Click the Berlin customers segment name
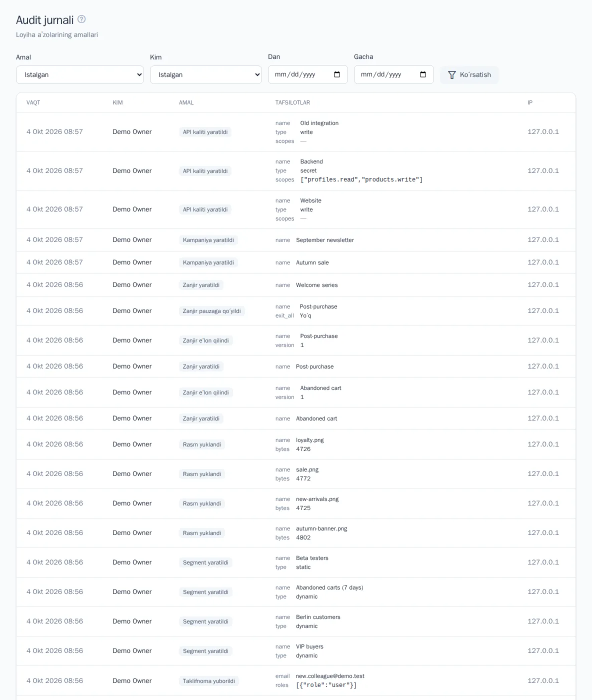 [x=318, y=617]
